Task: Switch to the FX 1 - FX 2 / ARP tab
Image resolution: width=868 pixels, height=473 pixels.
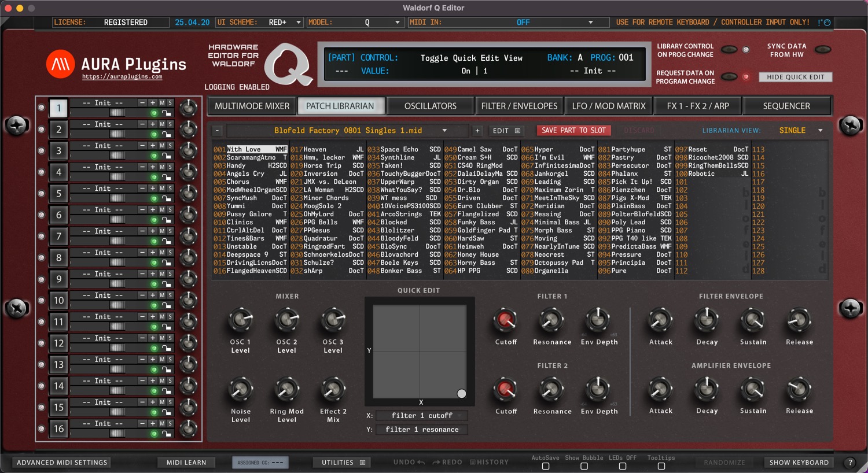Action: (697, 106)
